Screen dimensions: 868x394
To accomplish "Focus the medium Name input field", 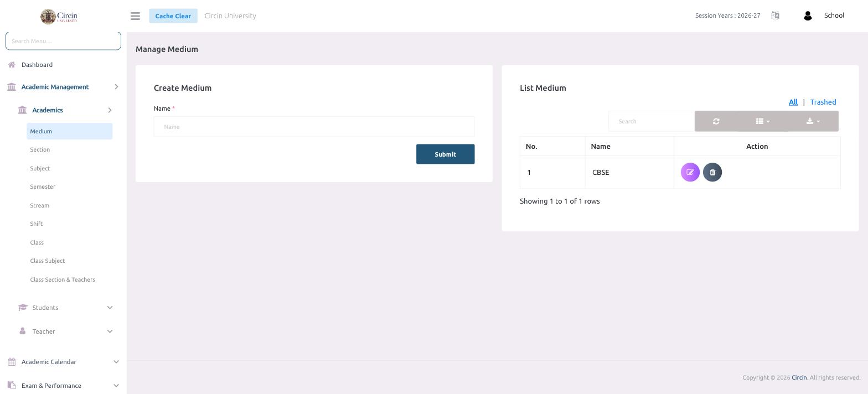I will point(314,127).
